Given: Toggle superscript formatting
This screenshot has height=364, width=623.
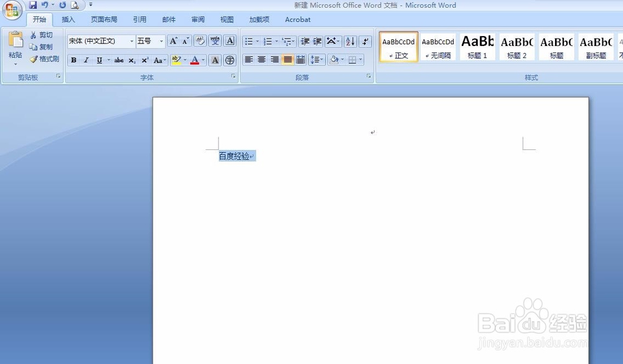Looking at the screenshot, I should point(145,60).
